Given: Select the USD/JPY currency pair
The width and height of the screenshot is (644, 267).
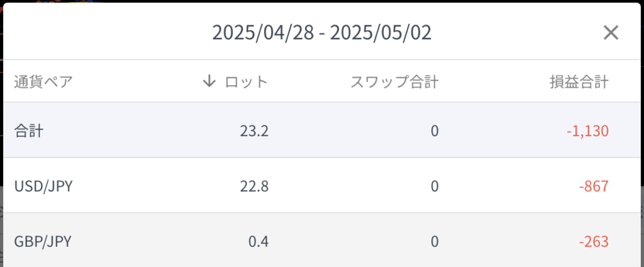Looking at the screenshot, I should [43, 186].
